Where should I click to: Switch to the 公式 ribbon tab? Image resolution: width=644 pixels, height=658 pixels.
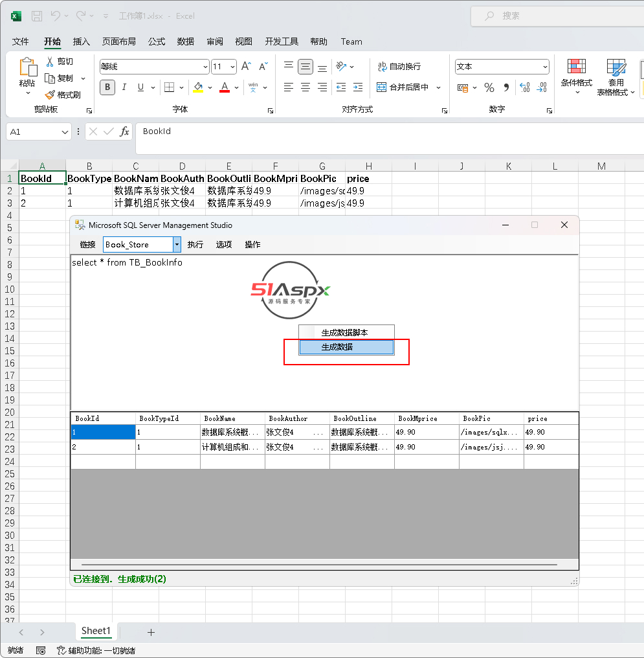tap(157, 41)
